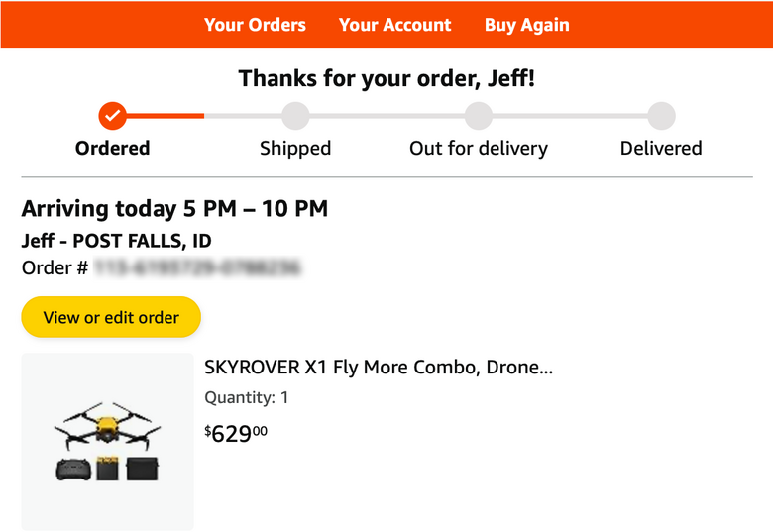Image resolution: width=773 pixels, height=532 pixels.
Task: Select the Ordered status label
Action: (113, 149)
